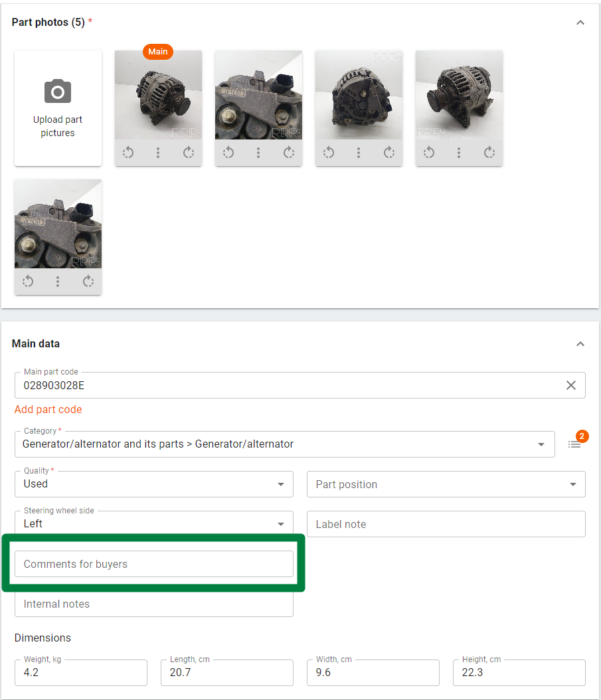
Task: Expand the Part position dropdown
Action: pos(572,484)
